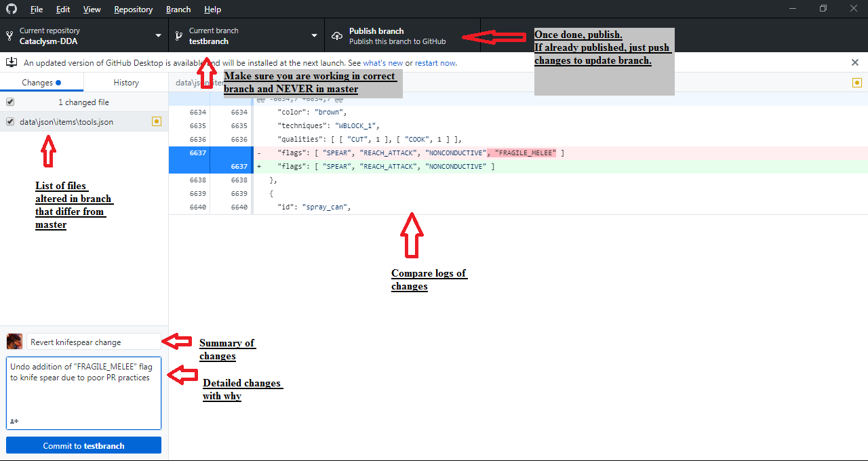Screen dimensions: 868x461
Task: Click the commit description text area
Action: coord(84,393)
